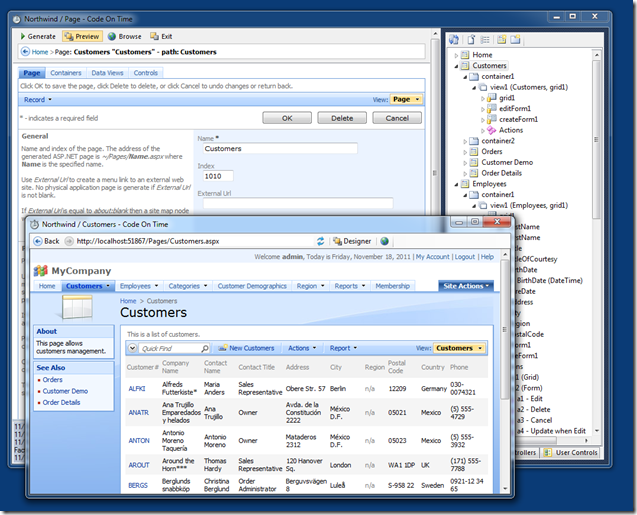The width and height of the screenshot is (637, 515).
Task: Open the Site Actions dropdown
Action: (465, 286)
